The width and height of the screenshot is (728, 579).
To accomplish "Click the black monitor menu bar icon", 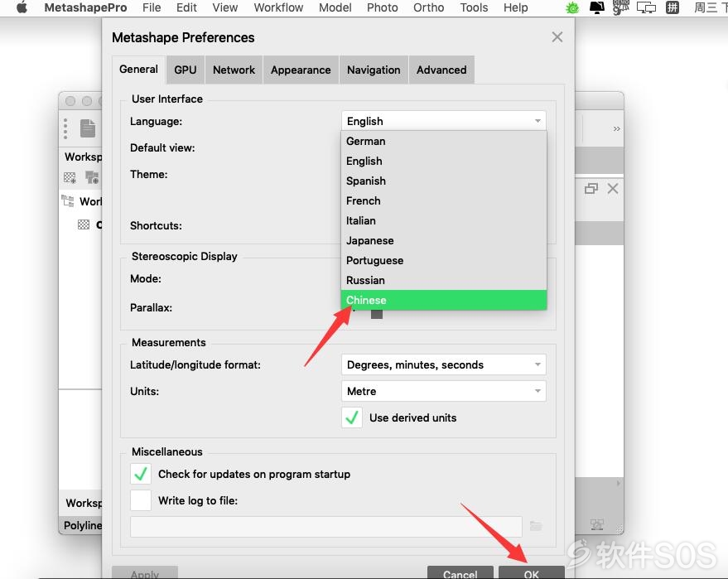I will click(x=596, y=7).
